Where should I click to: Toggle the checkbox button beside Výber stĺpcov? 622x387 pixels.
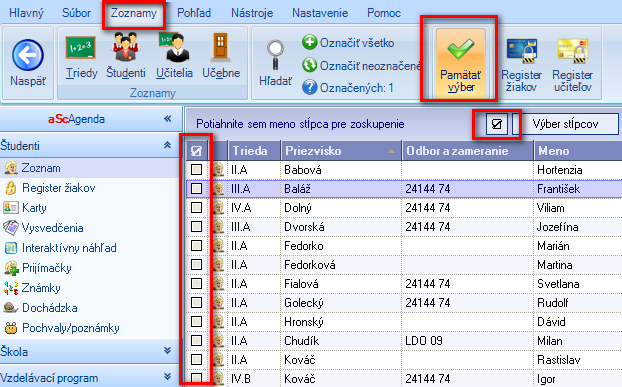point(497,124)
